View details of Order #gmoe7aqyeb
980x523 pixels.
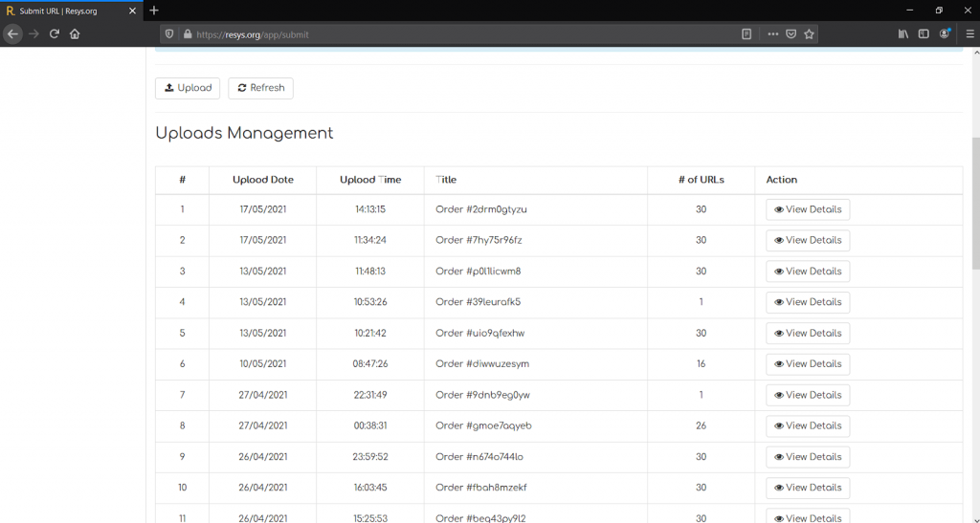(x=808, y=425)
